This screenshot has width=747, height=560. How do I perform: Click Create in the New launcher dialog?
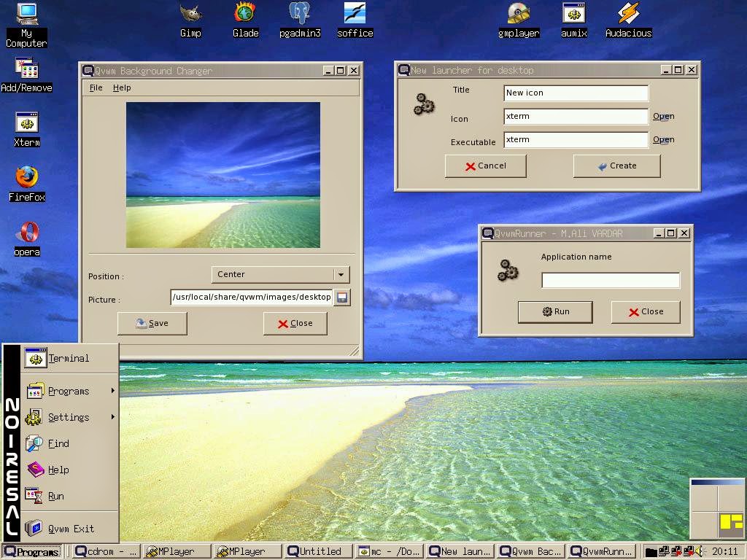pos(616,166)
